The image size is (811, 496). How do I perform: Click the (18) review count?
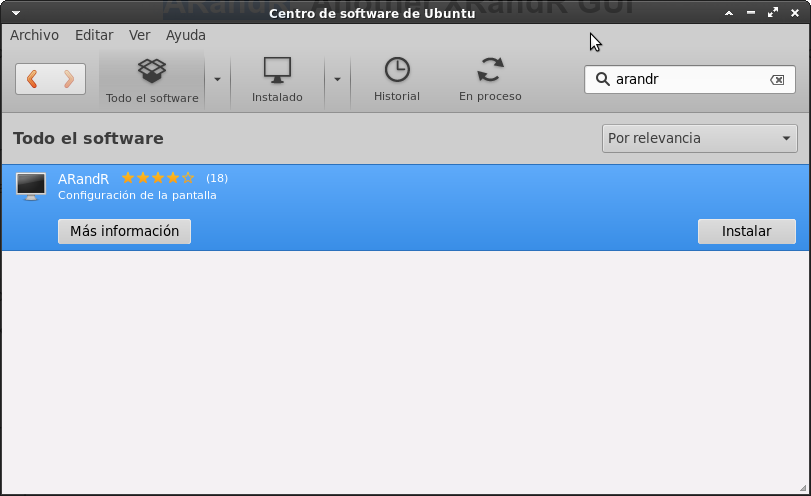pos(217,178)
